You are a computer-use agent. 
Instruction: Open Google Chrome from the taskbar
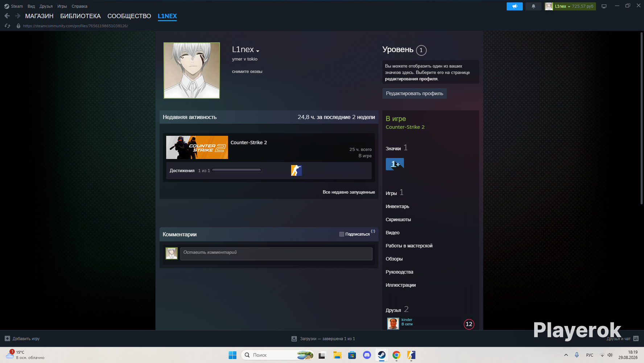tap(396, 355)
